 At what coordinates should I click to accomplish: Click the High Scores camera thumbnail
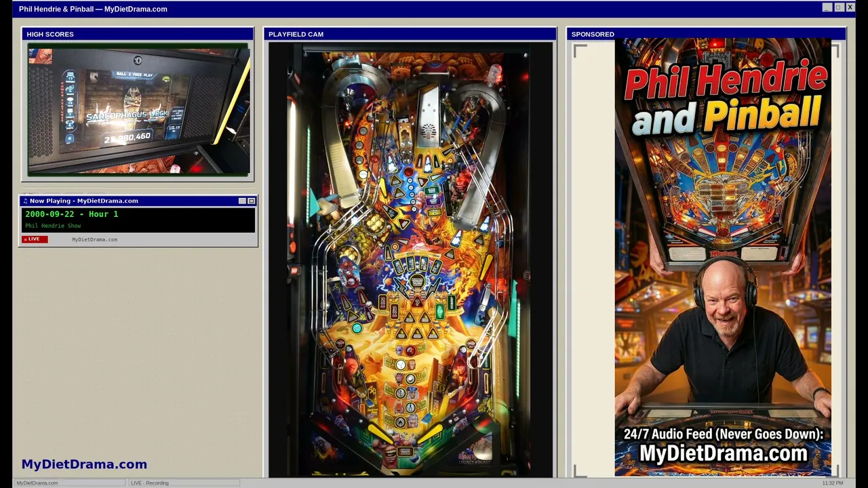click(x=138, y=109)
